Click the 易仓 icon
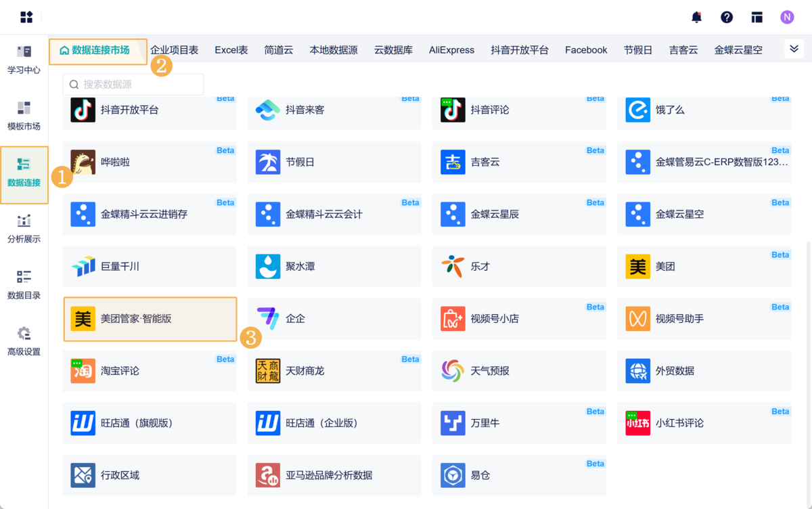The width and height of the screenshot is (812, 509). (453, 475)
